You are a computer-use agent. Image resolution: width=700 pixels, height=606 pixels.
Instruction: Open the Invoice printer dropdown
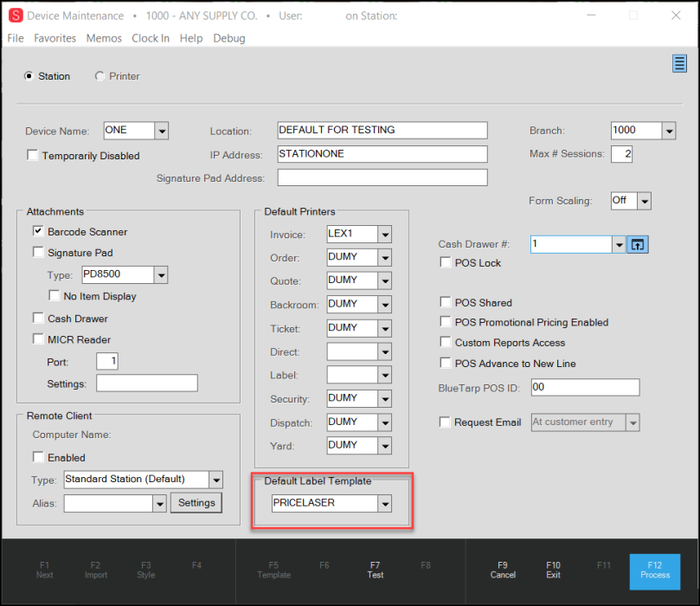pos(385,234)
